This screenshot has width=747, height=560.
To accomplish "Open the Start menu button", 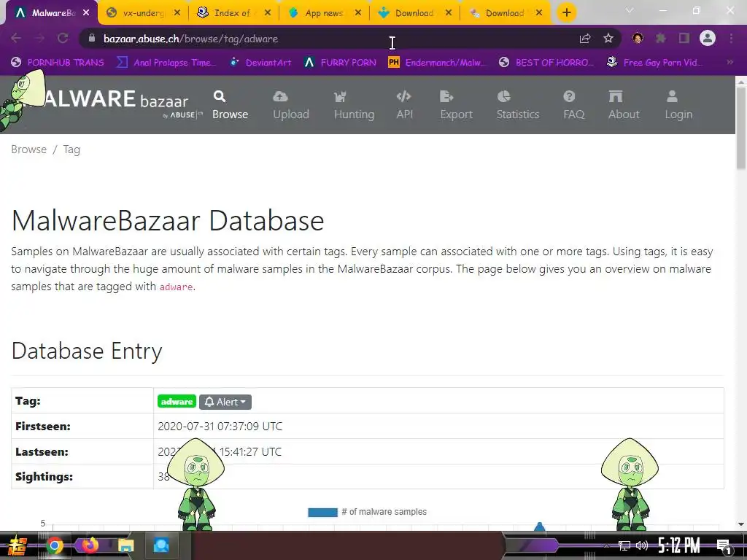I will (x=18, y=545).
